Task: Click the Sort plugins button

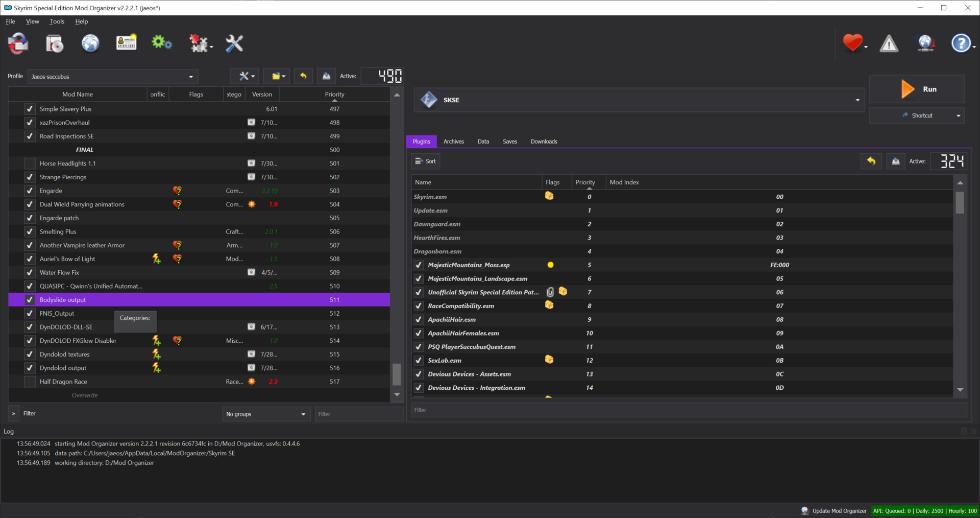Action: point(425,161)
